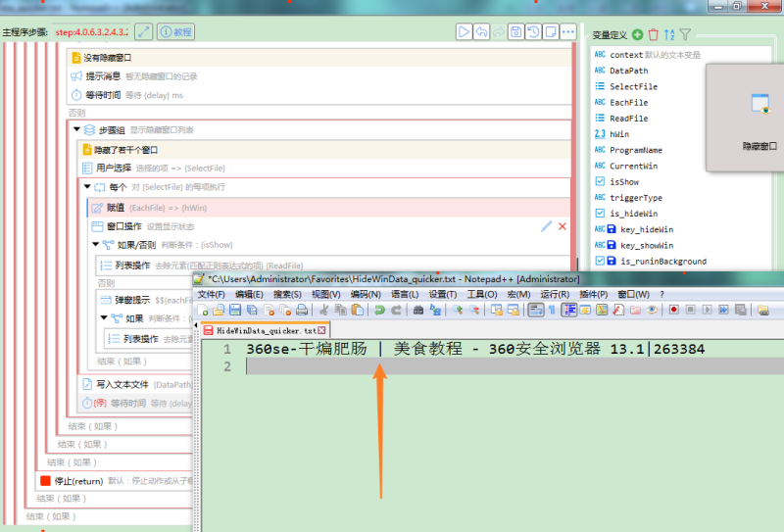
Task: Open the 编码(N) menu
Action: [366, 294]
